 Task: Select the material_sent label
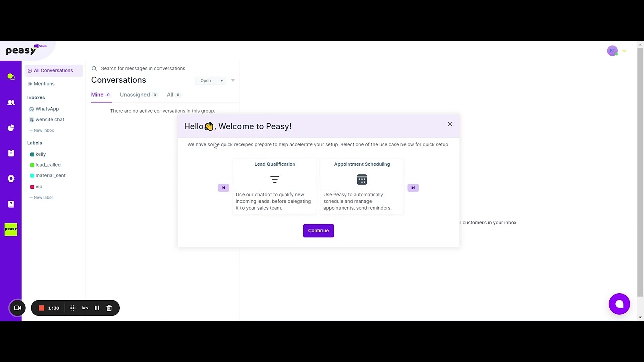[x=48, y=176]
